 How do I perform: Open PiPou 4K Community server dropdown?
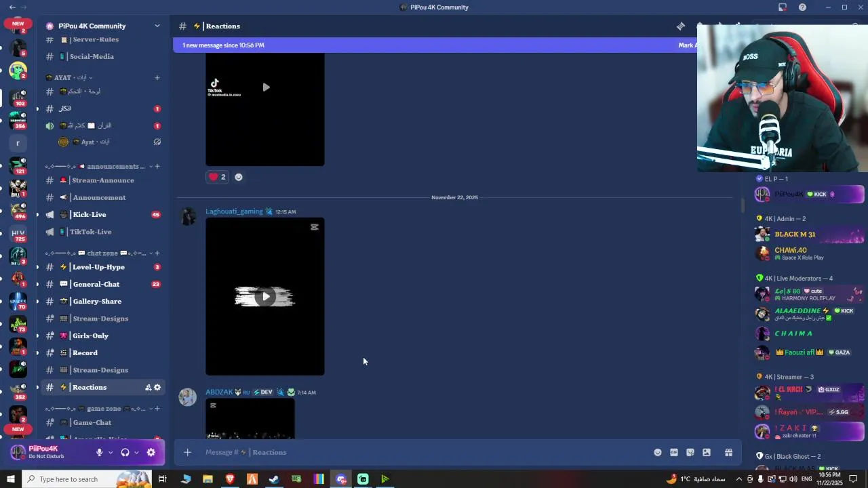click(157, 26)
